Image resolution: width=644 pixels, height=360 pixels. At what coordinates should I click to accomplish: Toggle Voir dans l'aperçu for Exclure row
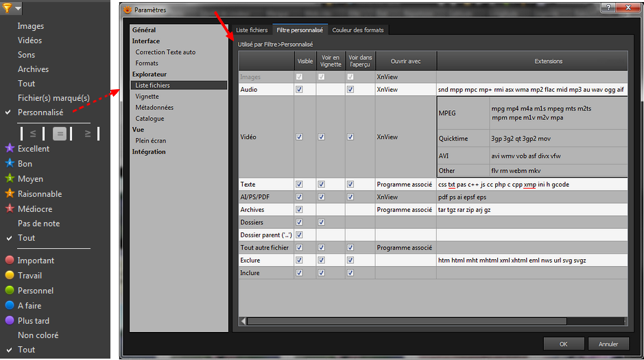pyautogui.click(x=350, y=261)
